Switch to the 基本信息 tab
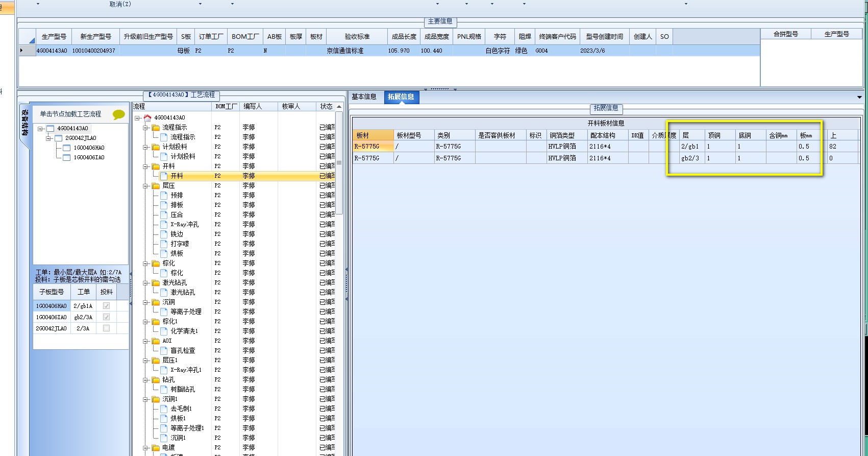868x456 pixels. [364, 97]
